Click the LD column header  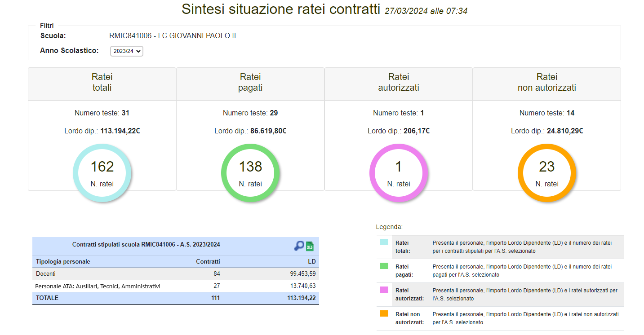[x=311, y=261]
